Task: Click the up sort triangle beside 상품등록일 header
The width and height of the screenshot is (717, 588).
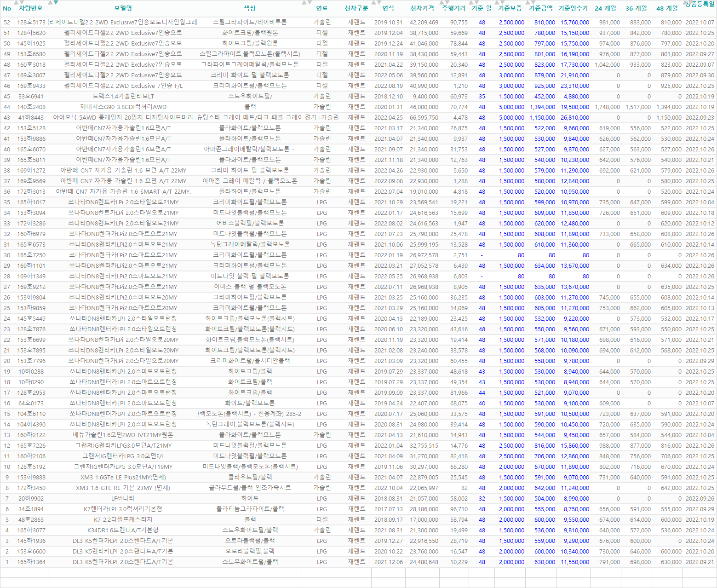Action: (x=686, y=2)
